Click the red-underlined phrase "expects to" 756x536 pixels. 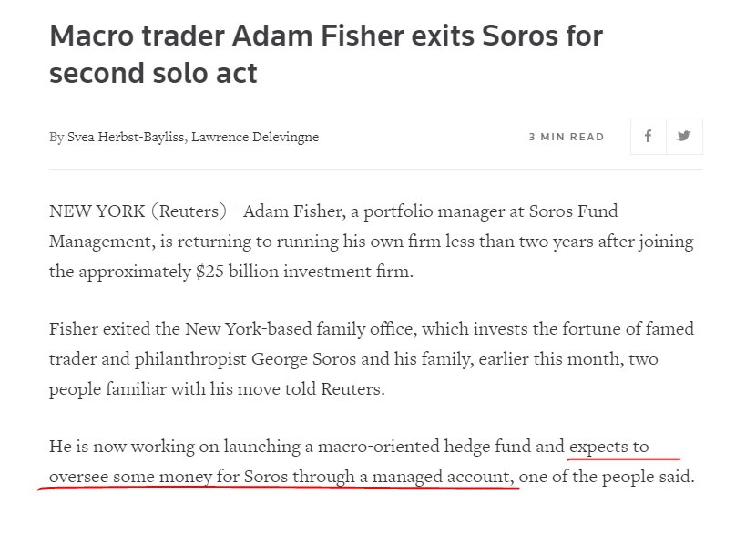coord(608,446)
